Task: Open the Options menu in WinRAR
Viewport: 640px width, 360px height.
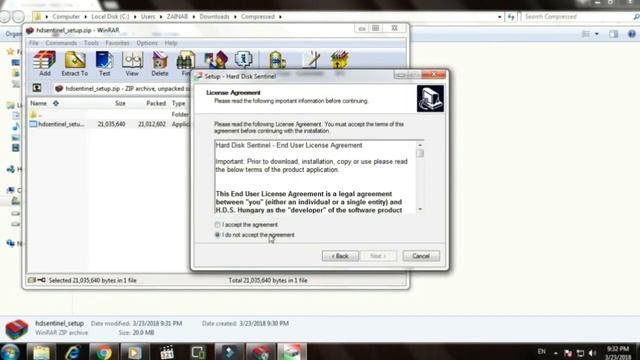Action: [147, 43]
